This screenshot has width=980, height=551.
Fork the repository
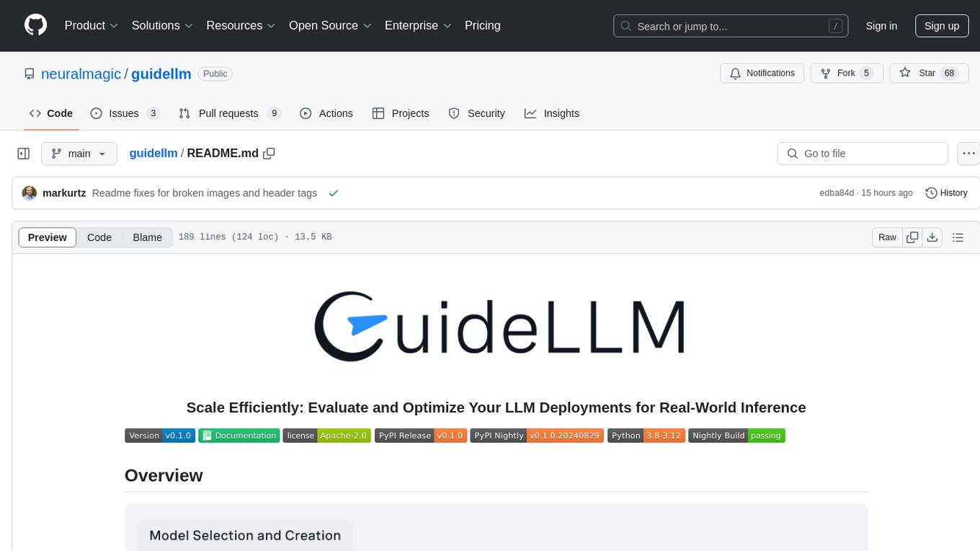tap(846, 74)
